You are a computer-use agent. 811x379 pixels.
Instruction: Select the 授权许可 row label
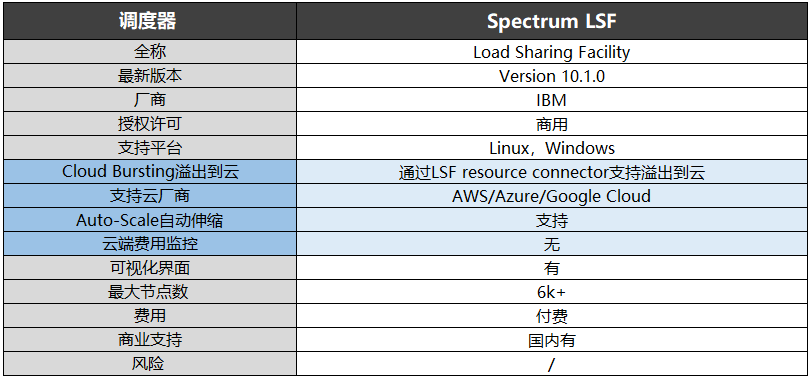[x=150, y=124]
